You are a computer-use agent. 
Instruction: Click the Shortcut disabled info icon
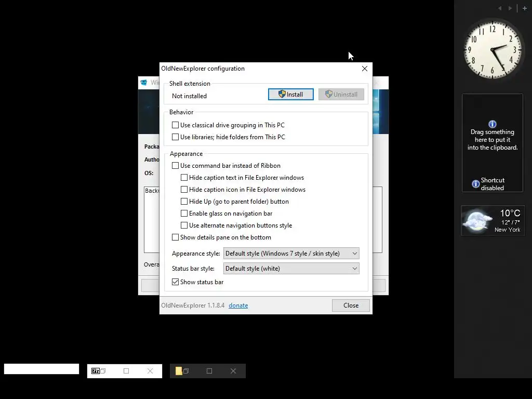tap(476, 184)
